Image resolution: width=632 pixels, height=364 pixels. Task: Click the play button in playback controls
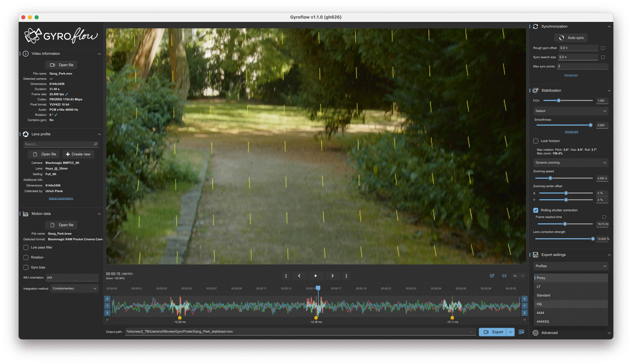(316, 276)
